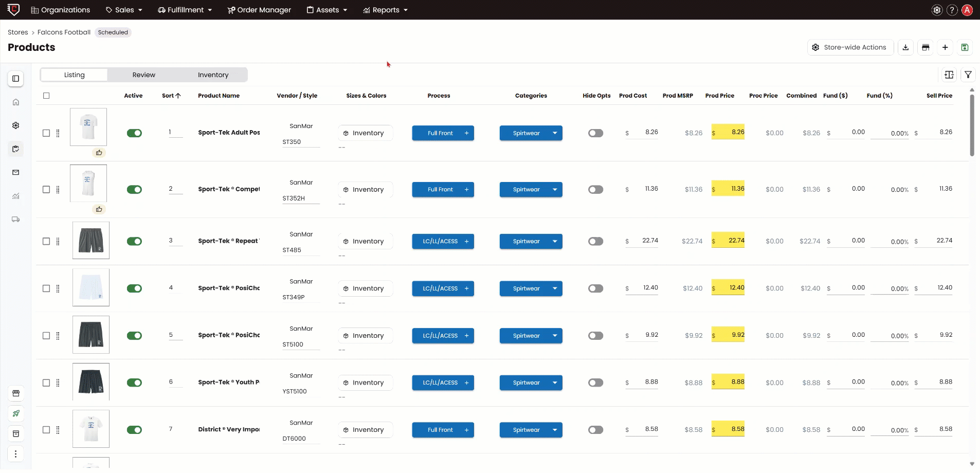Open the truck shipping icon in sidebar
This screenshot has height=473, width=980.
pyautogui.click(x=16, y=220)
